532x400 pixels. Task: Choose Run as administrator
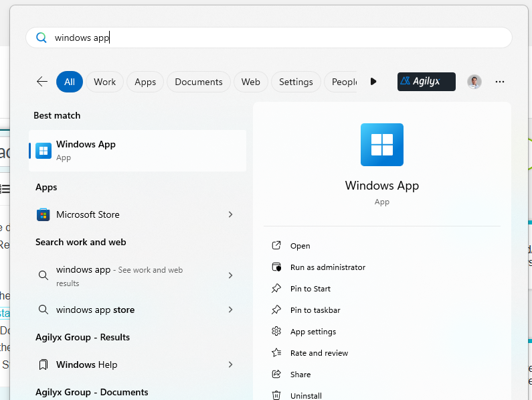tap(327, 267)
